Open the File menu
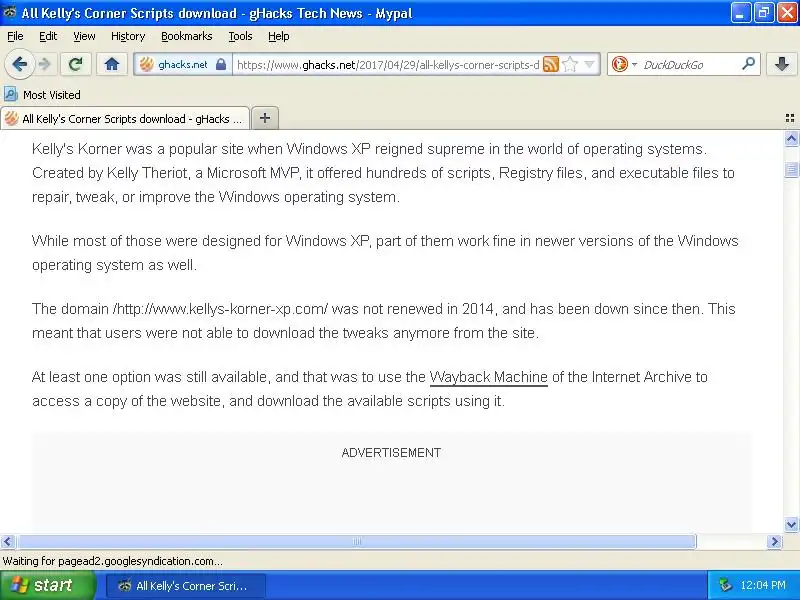Image resolution: width=800 pixels, height=600 pixels. pos(15,36)
